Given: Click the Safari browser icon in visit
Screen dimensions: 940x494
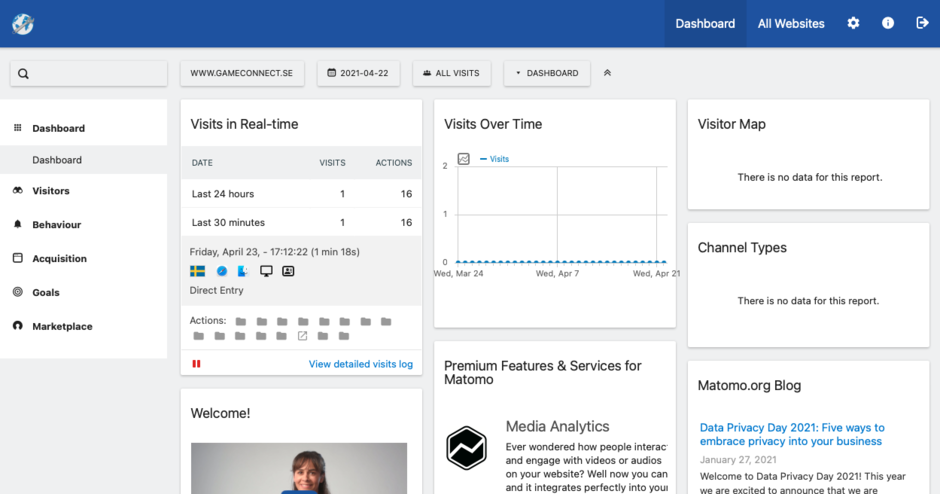Looking at the screenshot, I should pos(222,271).
